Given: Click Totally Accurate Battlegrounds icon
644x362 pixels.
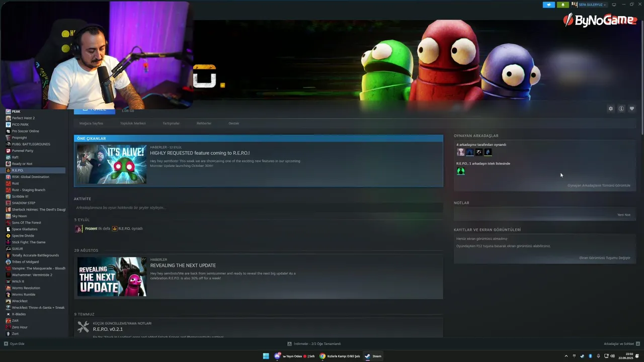Looking at the screenshot, I should pos(8,255).
